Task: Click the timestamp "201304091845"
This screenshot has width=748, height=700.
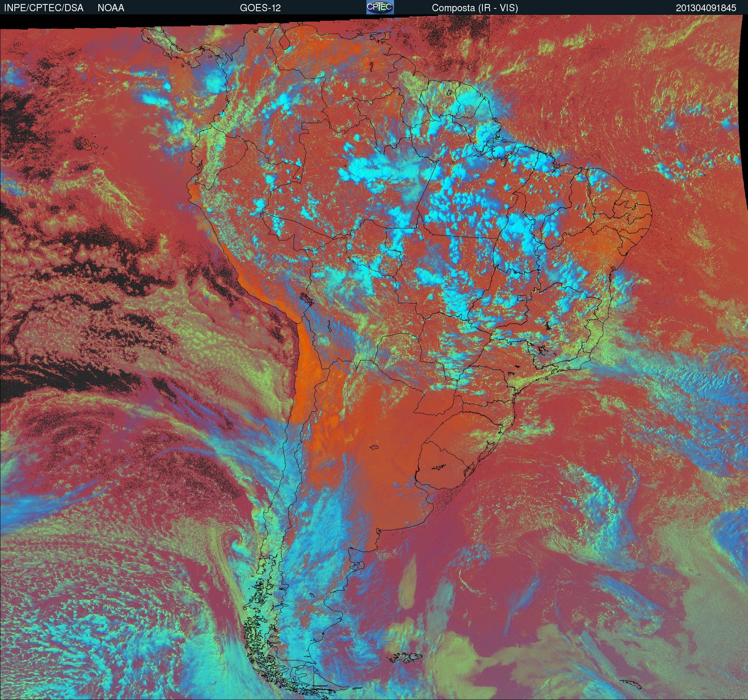Action: tap(706, 8)
